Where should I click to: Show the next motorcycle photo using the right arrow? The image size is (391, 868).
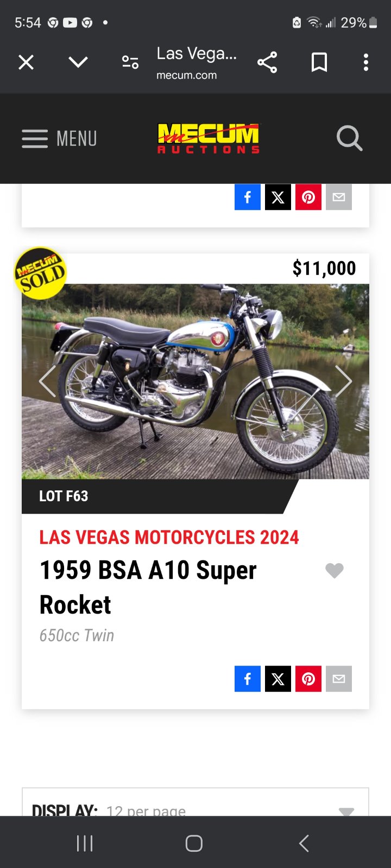click(x=343, y=381)
